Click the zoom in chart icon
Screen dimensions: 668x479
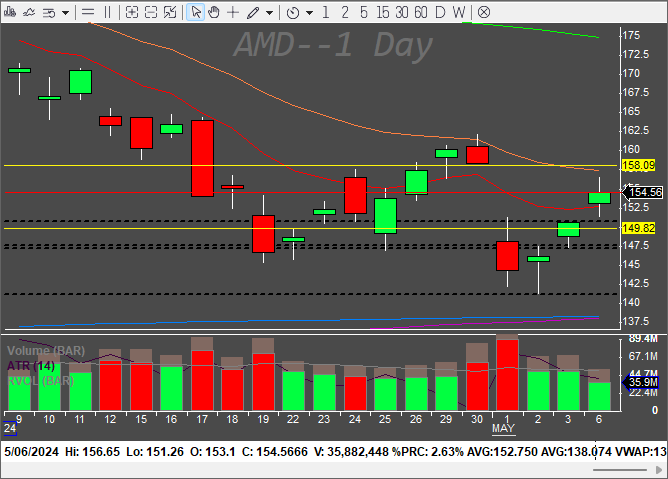click(x=132, y=12)
